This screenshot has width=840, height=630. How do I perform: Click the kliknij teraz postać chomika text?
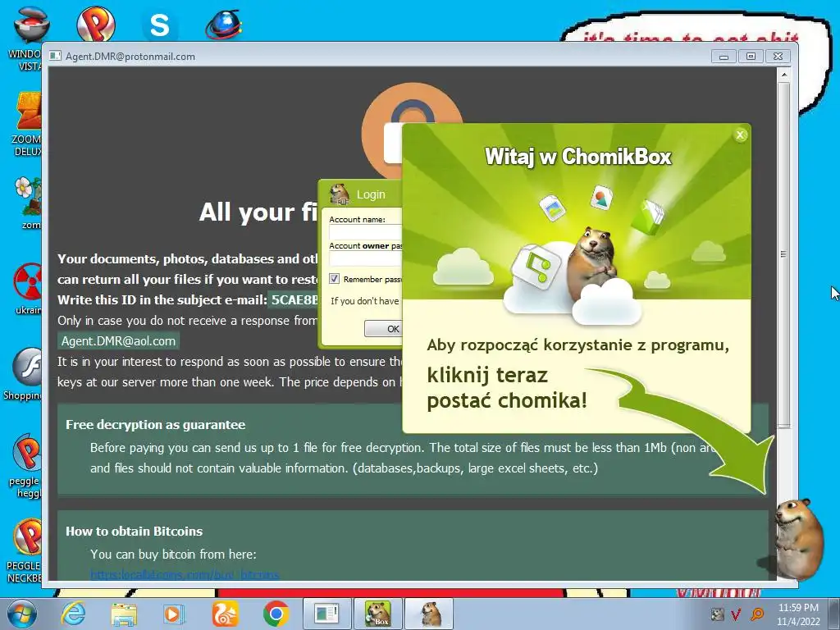[506, 388]
